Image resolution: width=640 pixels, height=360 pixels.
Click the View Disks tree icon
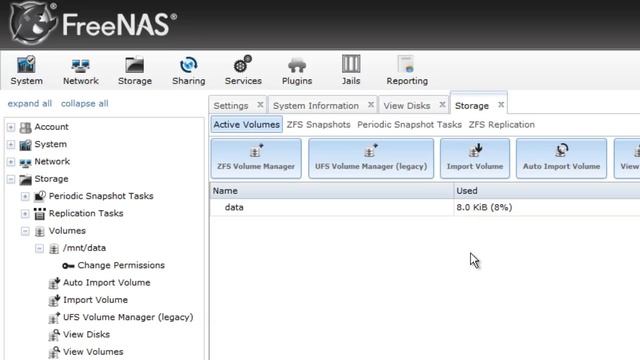[x=54, y=335]
